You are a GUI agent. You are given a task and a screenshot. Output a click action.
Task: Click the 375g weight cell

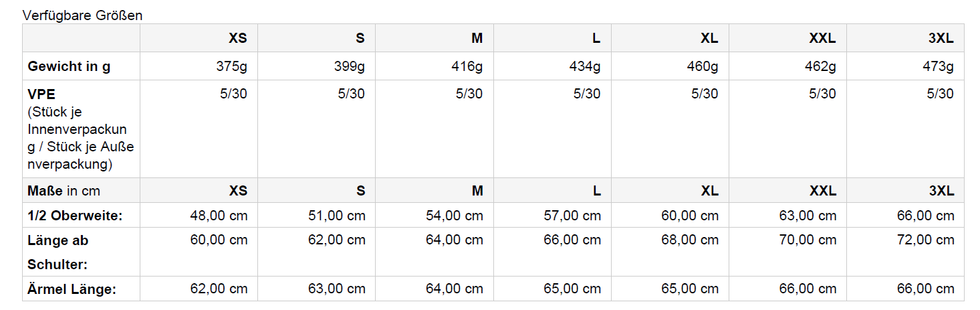[231, 66]
